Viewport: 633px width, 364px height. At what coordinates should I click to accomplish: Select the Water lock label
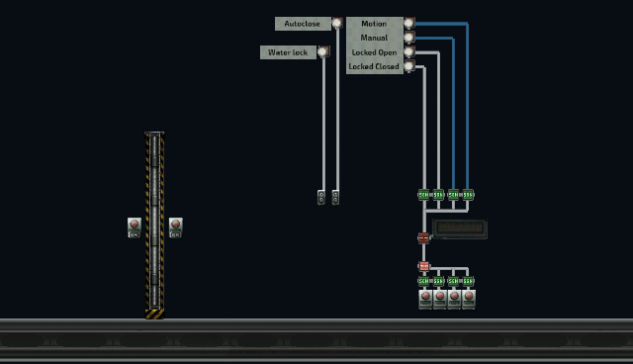tap(288, 52)
